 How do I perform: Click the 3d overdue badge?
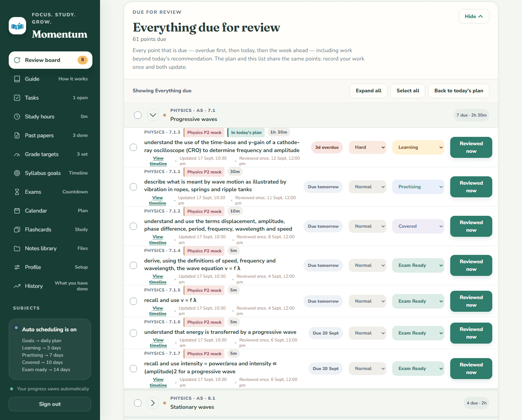327,147
